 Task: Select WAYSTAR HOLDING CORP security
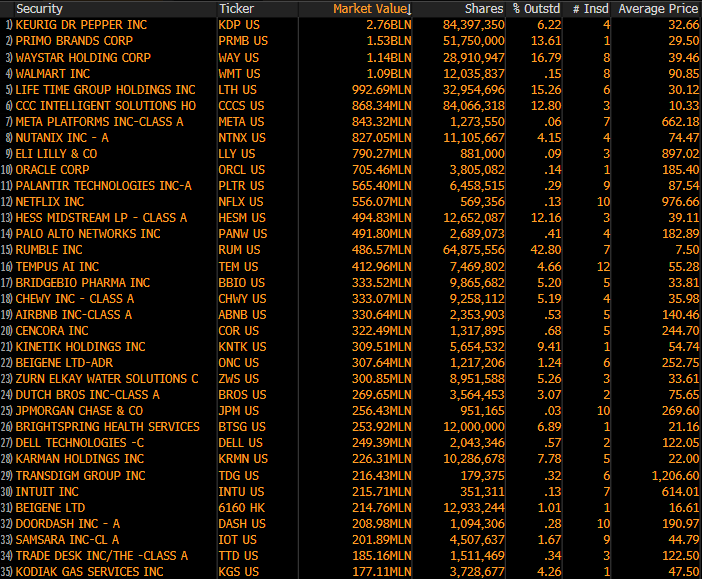pos(83,57)
